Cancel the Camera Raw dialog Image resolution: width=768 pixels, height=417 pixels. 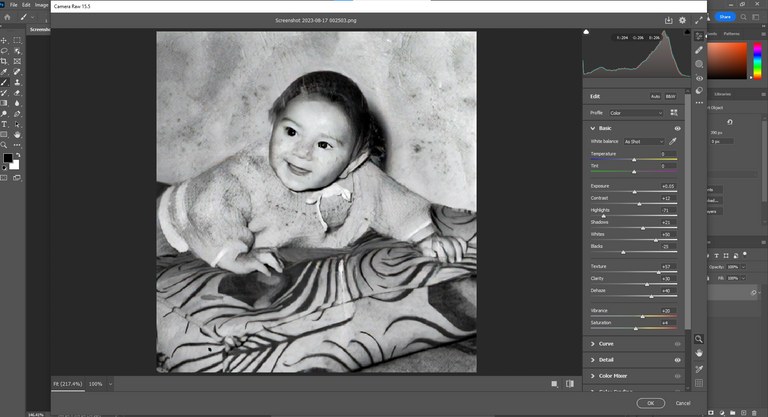(x=683, y=403)
